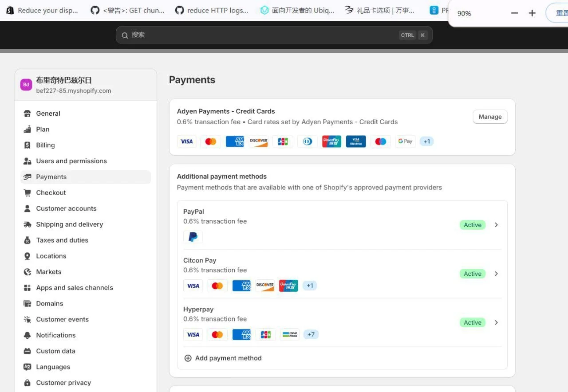Click the Users and permissions icon
This screenshot has width=568, height=392.
coord(28,161)
